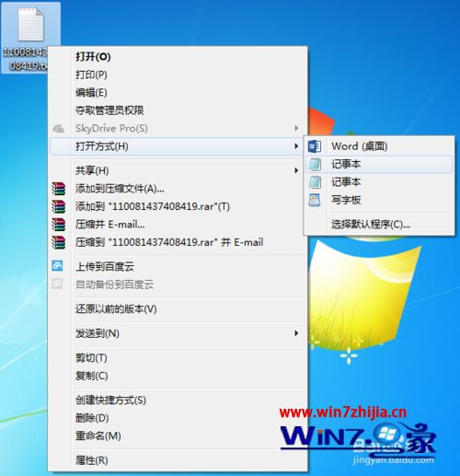The image size is (460, 476).
Task: Select 创建快捷方式(S) entry
Action: point(178,401)
